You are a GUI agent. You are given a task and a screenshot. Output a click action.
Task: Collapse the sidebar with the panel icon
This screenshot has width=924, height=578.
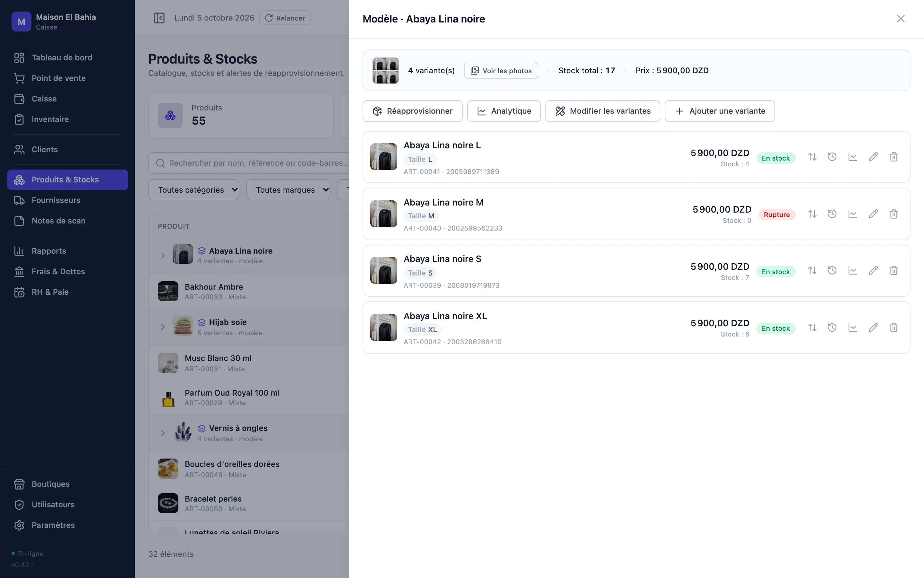click(159, 18)
